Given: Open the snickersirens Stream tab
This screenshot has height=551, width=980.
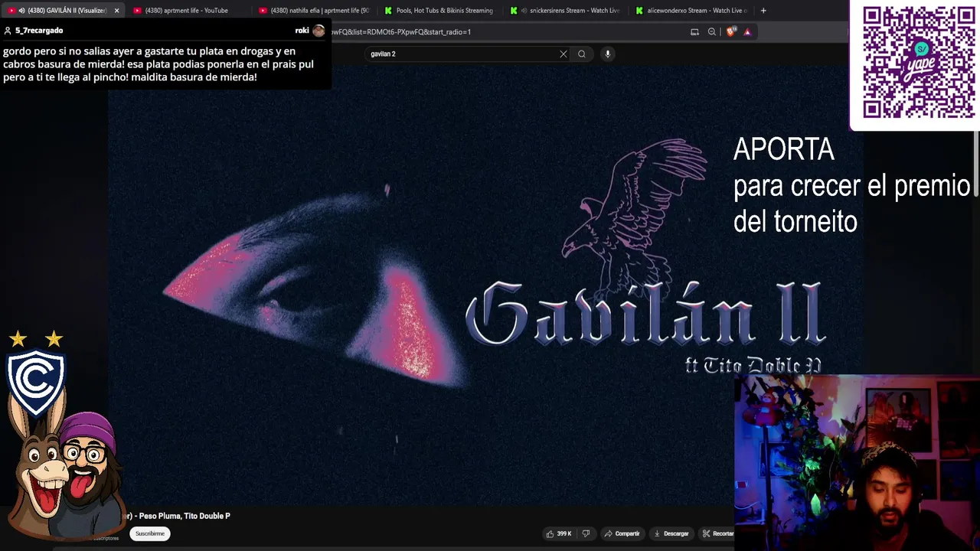Looking at the screenshot, I should point(565,11).
